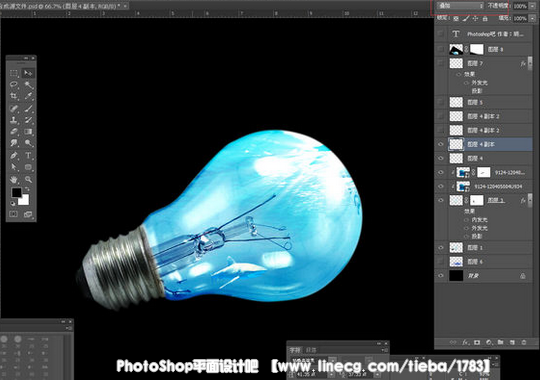540x383 pixels.
Task: Select the Rectangular Marquee tool
Action: [x=14, y=73]
